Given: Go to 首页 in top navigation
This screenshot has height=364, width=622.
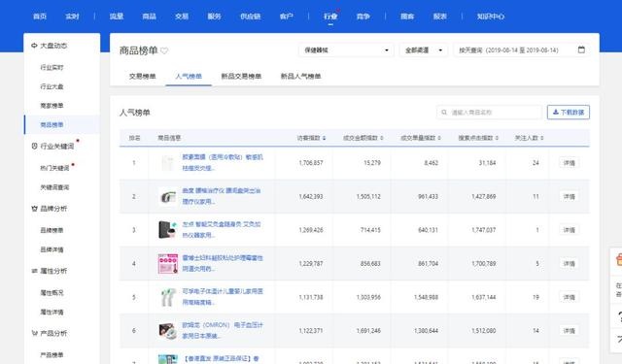Looking at the screenshot, I should coord(40,17).
